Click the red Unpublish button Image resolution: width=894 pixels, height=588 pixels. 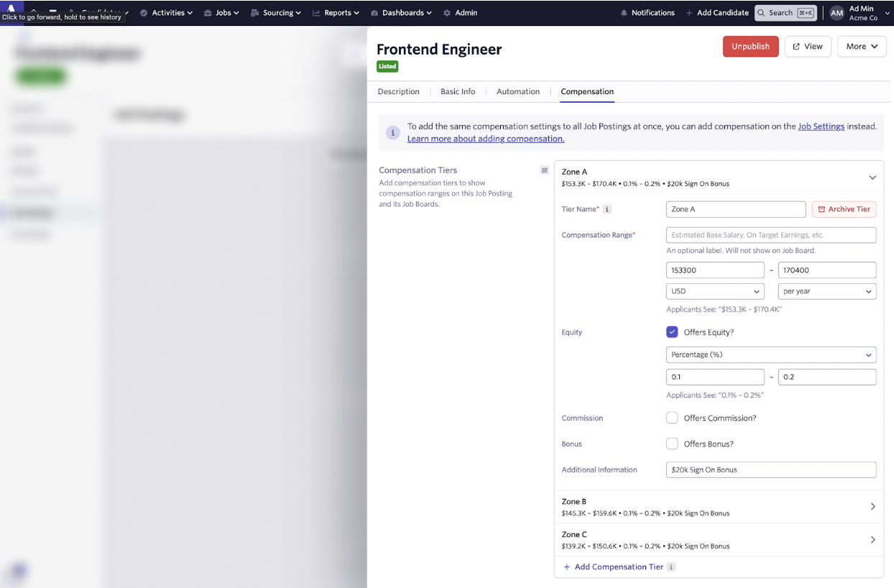coord(750,46)
